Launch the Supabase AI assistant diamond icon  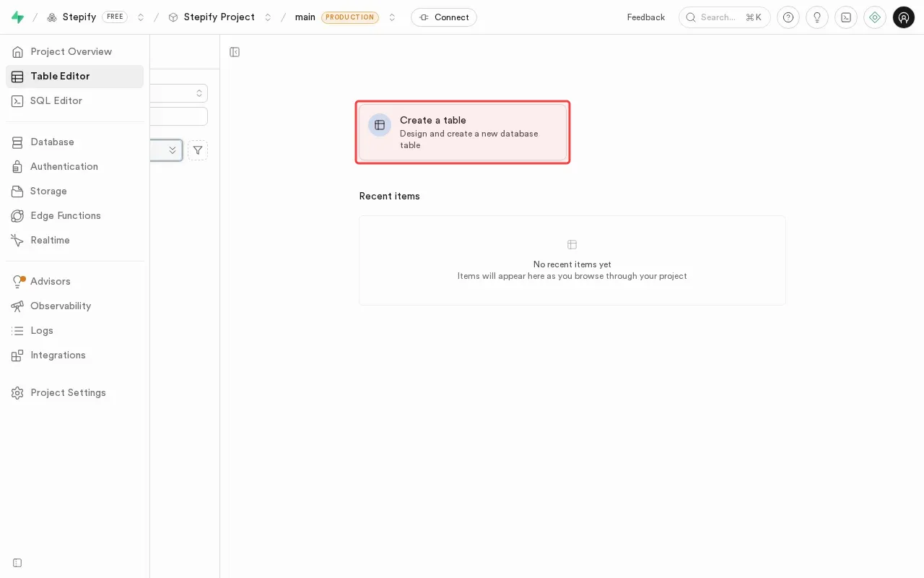click(x=875, y=17)
